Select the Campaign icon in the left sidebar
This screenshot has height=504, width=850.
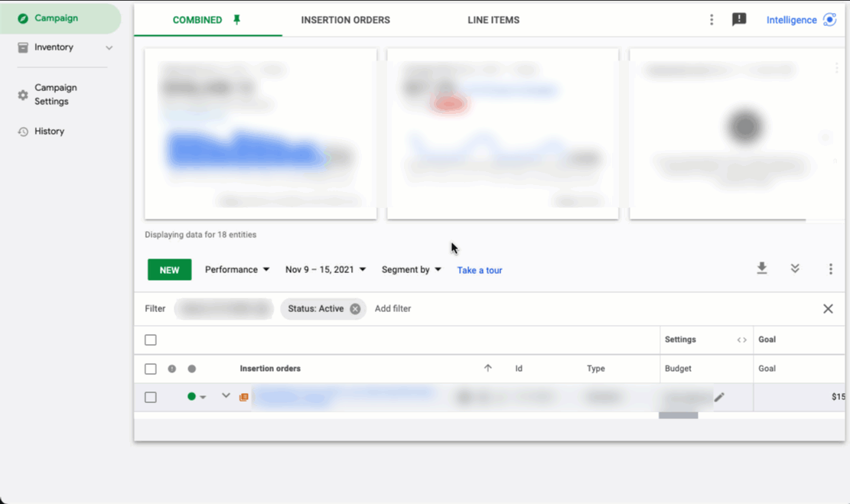point(21,18)
